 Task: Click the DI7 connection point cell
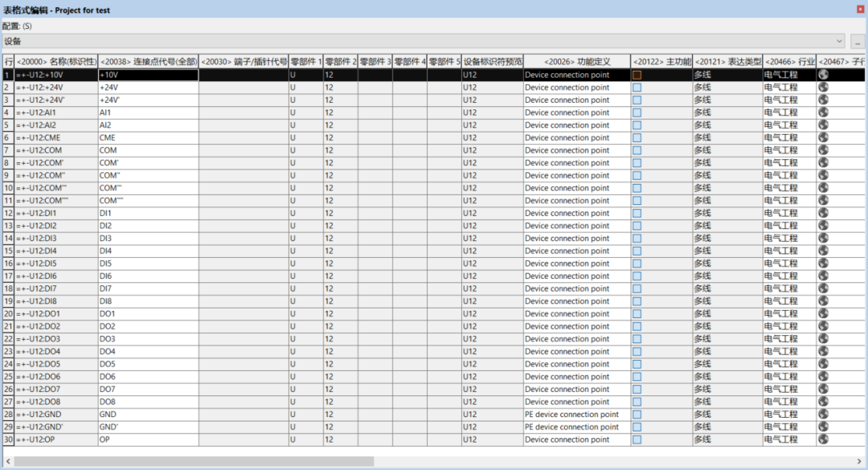(x=149, y=288)
